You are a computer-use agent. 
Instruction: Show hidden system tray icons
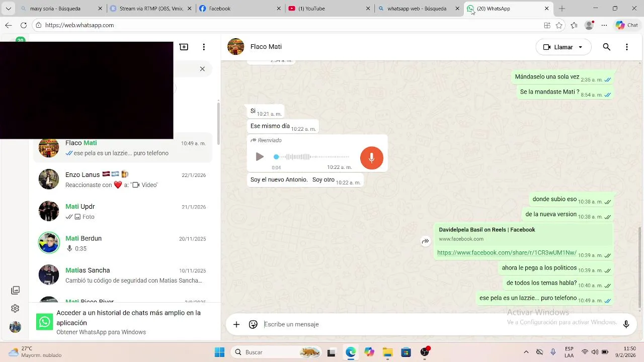coord(526,352)
